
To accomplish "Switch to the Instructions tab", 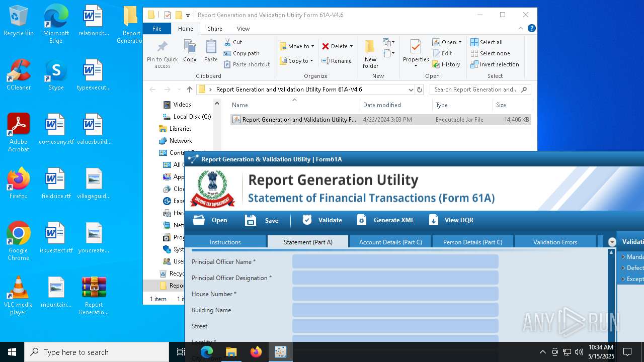I will point(225,242).
